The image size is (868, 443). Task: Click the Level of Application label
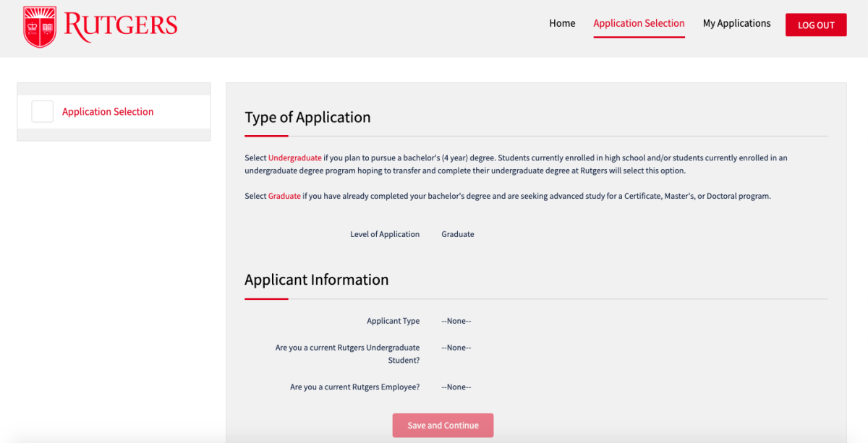coord(385,234)
